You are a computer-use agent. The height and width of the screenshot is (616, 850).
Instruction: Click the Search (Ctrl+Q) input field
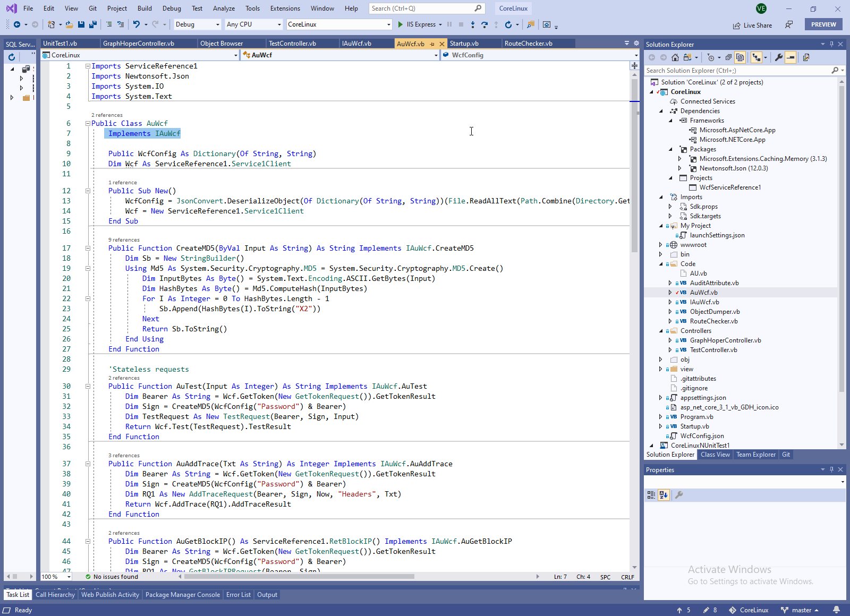pos(426,8)
